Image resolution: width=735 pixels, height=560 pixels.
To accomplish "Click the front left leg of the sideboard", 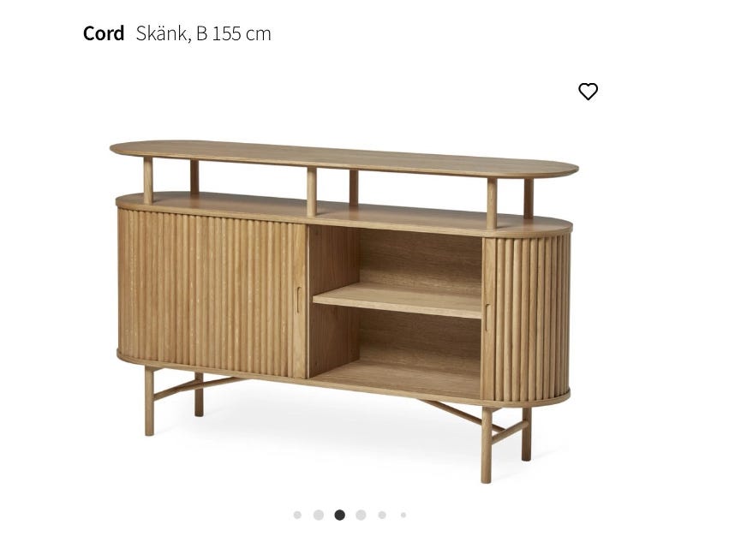I will point(149,401).
